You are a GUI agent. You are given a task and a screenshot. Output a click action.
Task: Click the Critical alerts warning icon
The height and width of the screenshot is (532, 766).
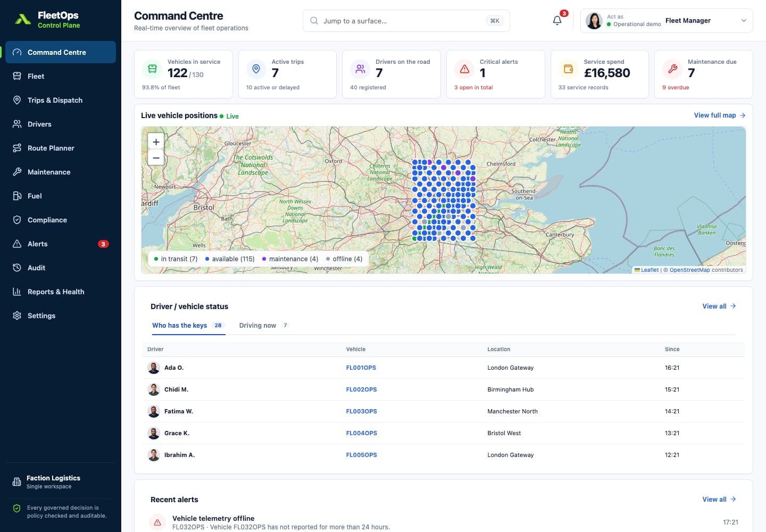point(464,69)
